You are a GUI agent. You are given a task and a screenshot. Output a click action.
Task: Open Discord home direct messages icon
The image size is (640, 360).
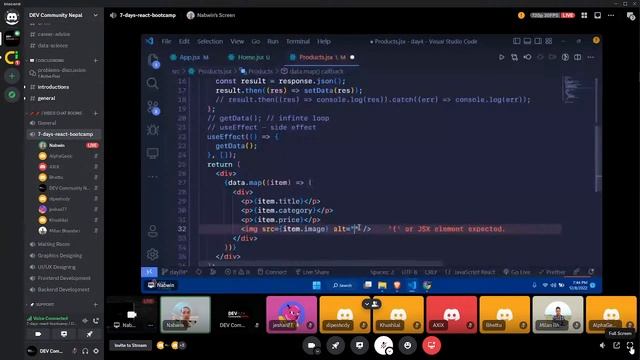(x=12, y=18)
